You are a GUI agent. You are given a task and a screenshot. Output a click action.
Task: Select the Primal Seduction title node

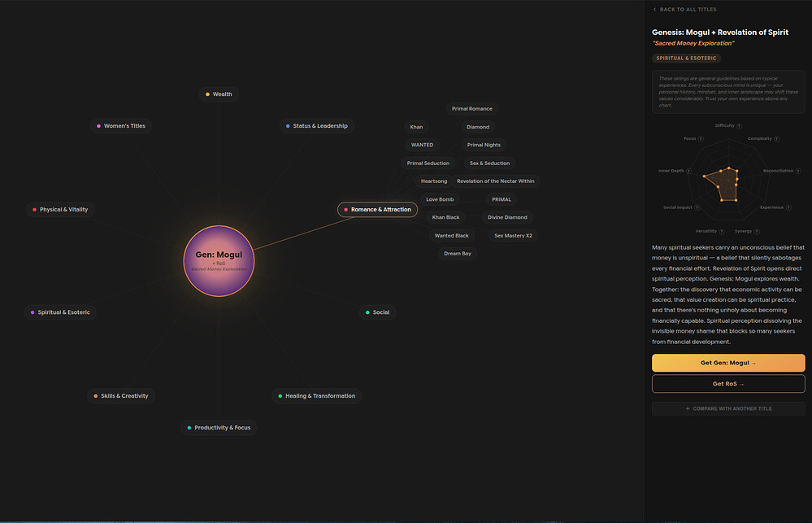click(428, 163)
